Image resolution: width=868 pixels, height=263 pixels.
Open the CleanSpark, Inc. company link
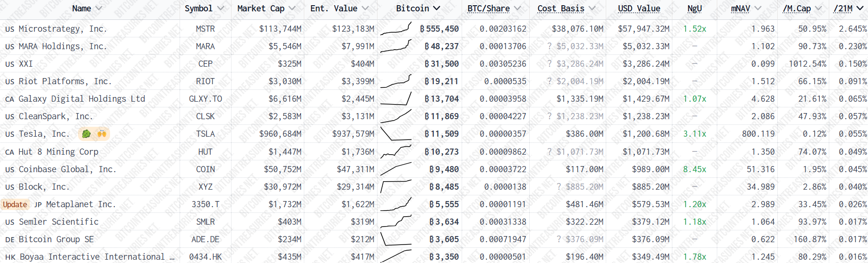(56, 116)
